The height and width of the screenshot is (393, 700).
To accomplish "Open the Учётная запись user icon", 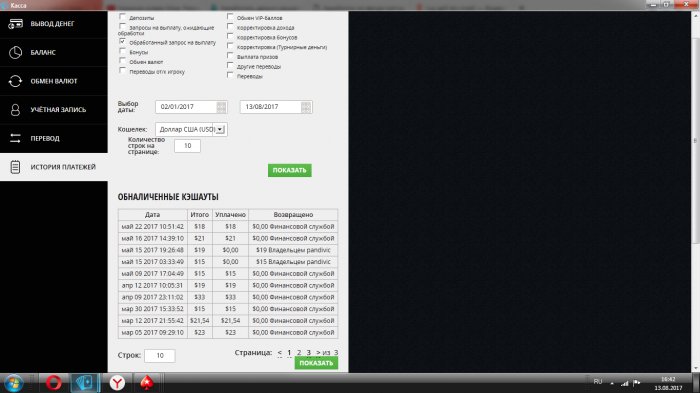I will coord(15,110).
